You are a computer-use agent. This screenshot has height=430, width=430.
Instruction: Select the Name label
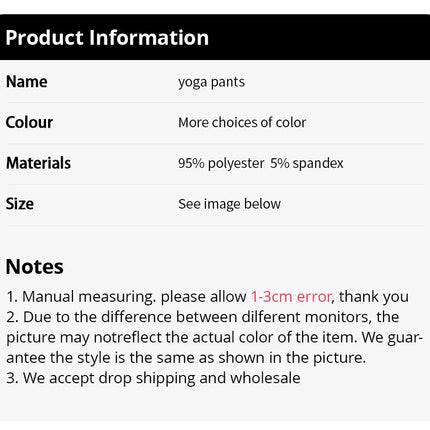click(x=27, y=82)
